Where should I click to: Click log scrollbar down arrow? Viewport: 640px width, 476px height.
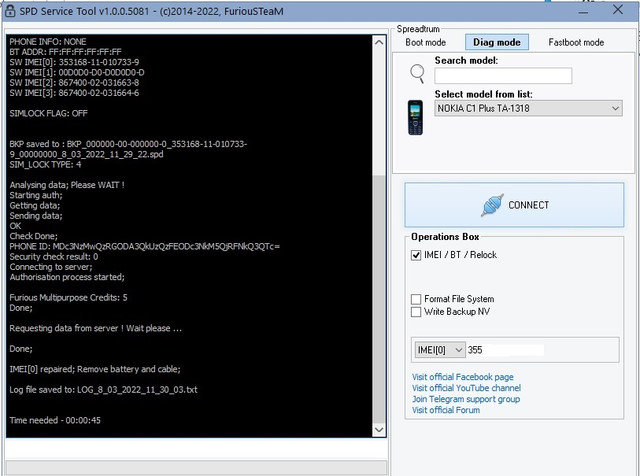pyautogui.click(x=379, y=429)
